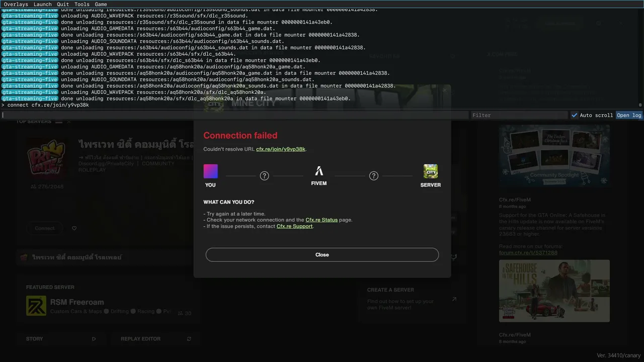The width and height of the screenshot is (644, 362).
Task: Click the YOU gradient avatar icon
Action: pos(210,171)
